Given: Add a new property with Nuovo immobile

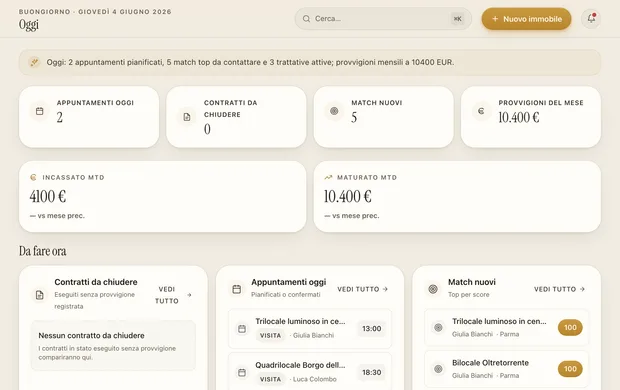Looking at the screenshot, I should tap(526, 19).
